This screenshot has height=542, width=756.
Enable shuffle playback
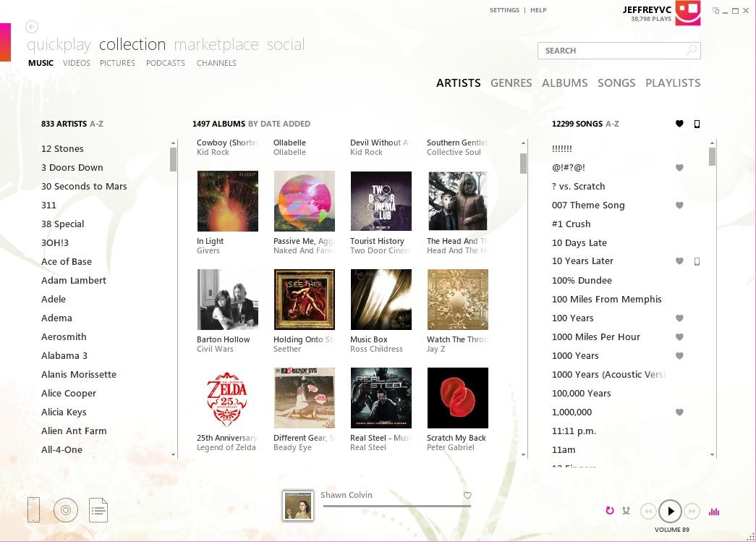click(627, 511)
